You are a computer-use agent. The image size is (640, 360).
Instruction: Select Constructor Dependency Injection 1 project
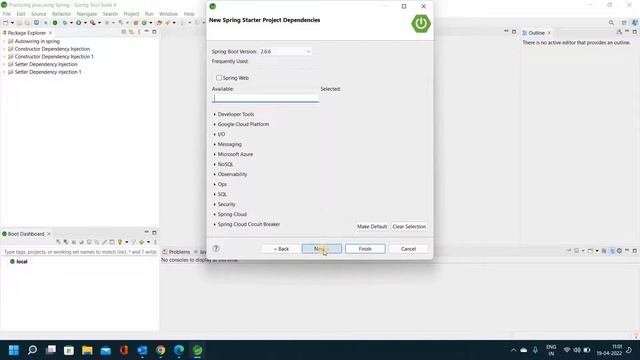point(54,57)
